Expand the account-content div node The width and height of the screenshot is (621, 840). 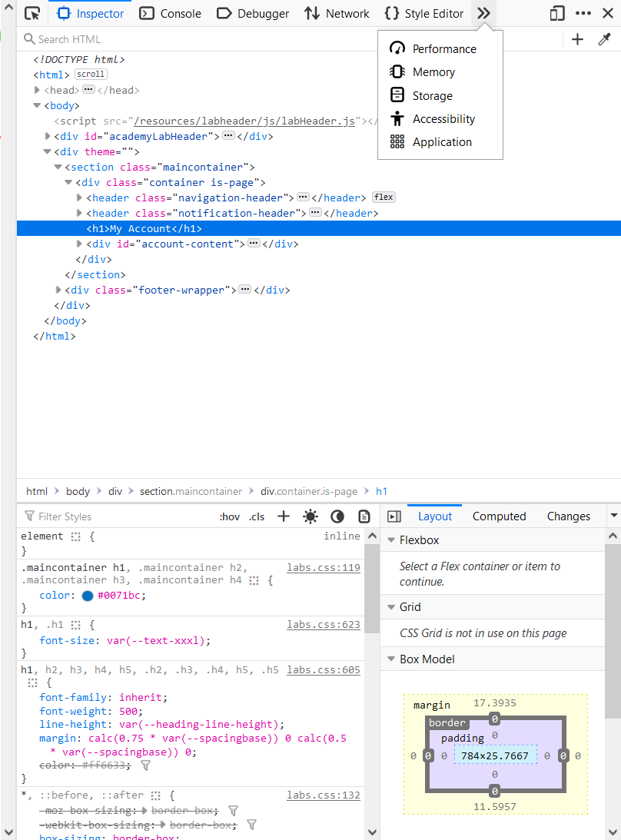pos(79,244)
